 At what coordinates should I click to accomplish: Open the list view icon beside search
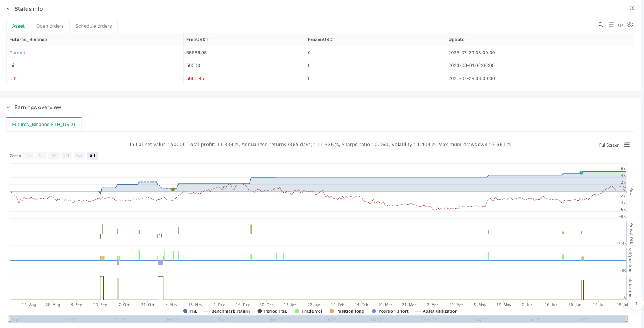pyautogui.click(x=611, y=25)
